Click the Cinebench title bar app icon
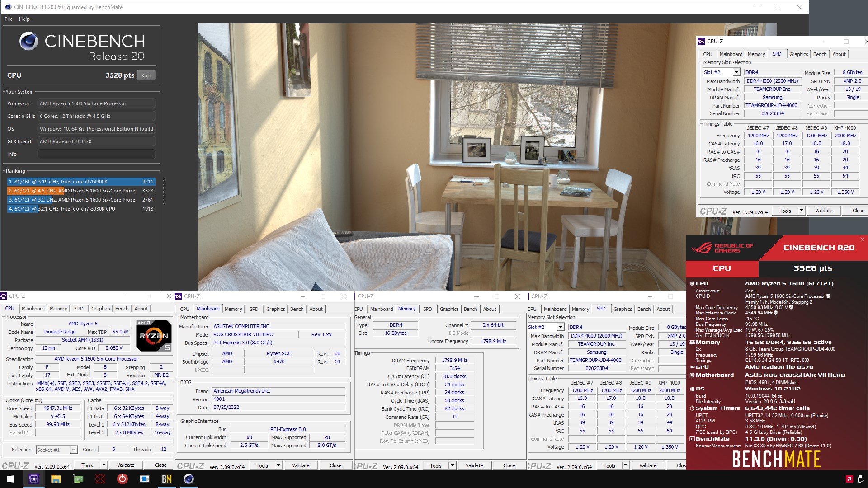Screen dimensions: 868x488 pos(8,7)
